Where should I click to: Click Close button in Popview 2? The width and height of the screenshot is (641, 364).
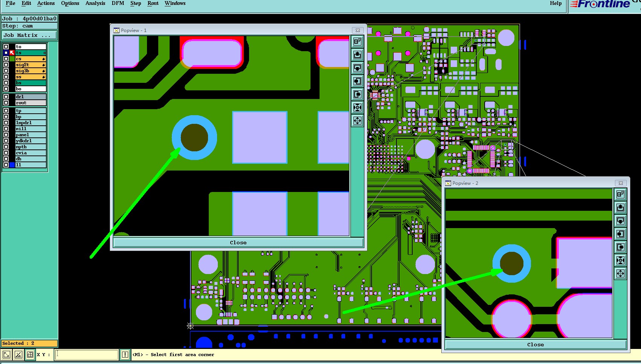tap(535, 345)
